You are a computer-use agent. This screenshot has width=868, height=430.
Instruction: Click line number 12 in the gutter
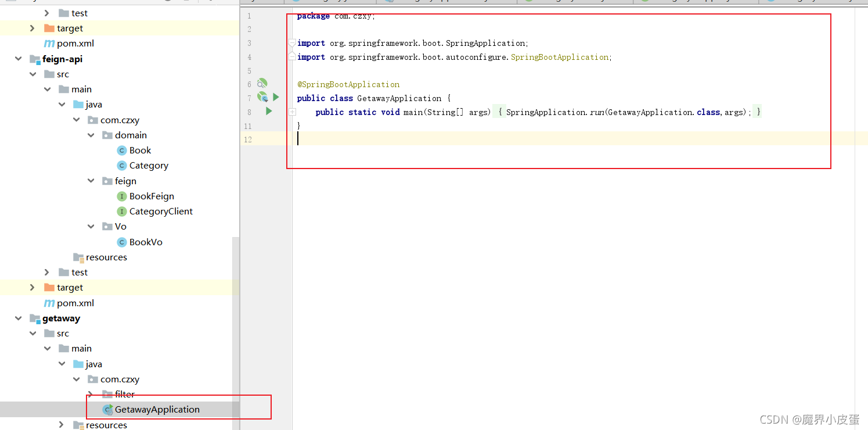[248, 139]
